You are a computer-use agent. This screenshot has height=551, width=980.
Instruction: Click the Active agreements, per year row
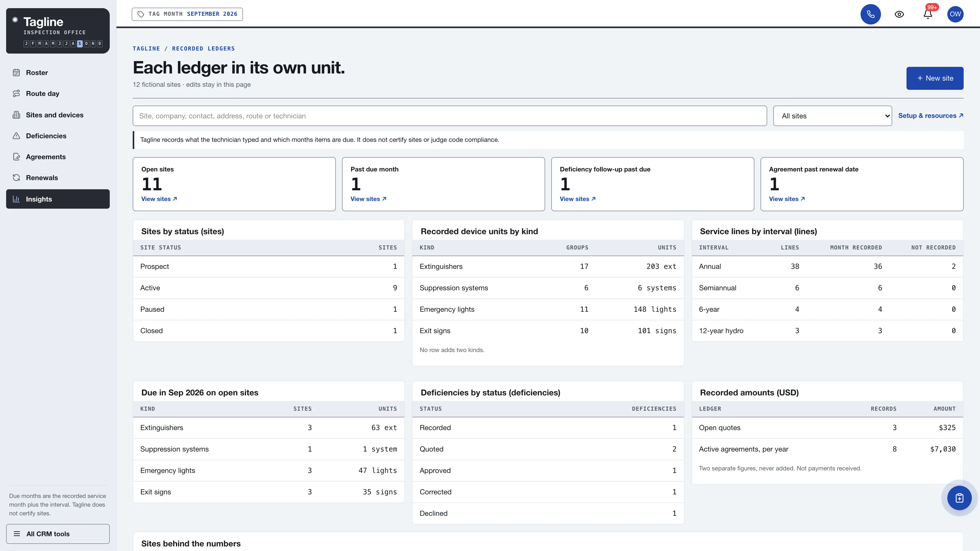click(x=827, y=449)
